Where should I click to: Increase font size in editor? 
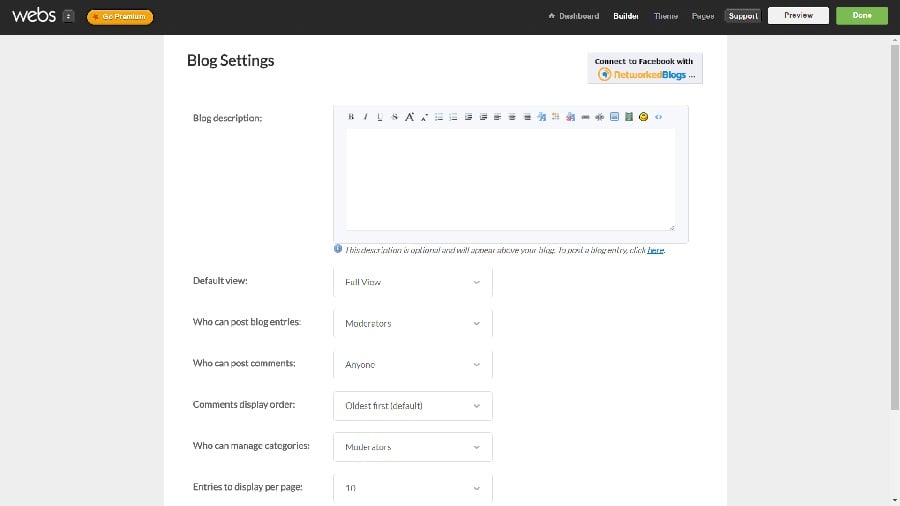tap(409, 117)
